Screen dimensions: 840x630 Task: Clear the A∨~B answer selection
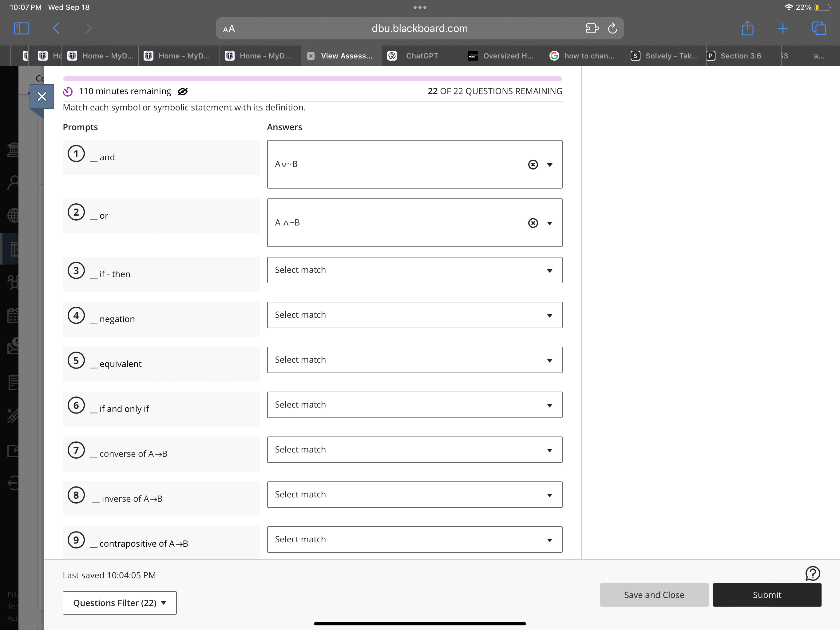[533, 165]
